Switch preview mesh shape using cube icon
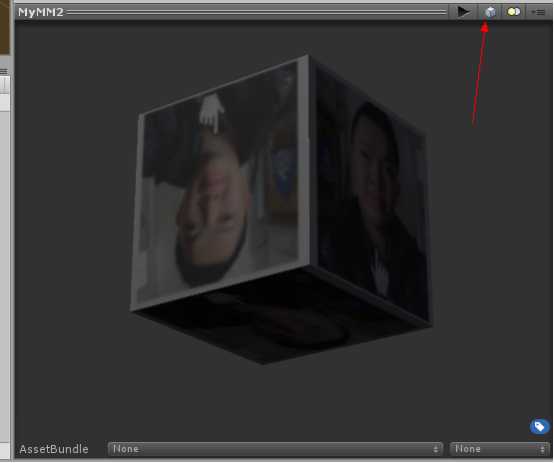The image size is (554, 463). (x=490, y=12)
